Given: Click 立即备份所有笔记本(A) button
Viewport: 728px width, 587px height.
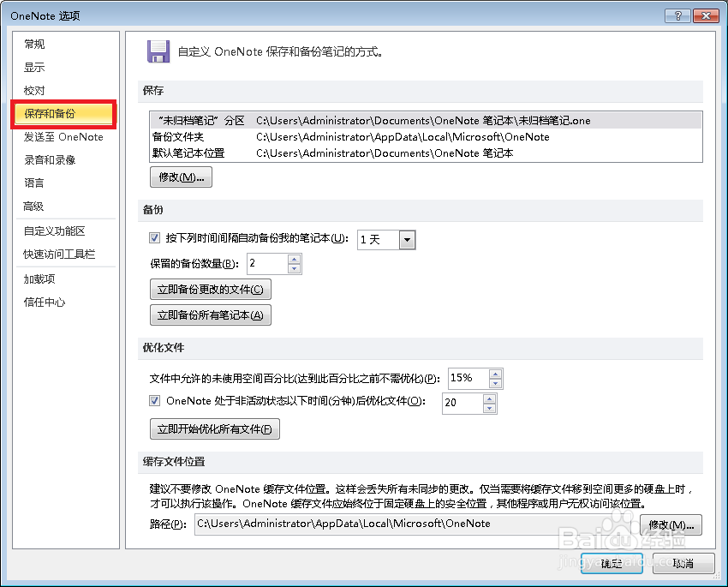Looking at the screenshot, I should 211,315.
